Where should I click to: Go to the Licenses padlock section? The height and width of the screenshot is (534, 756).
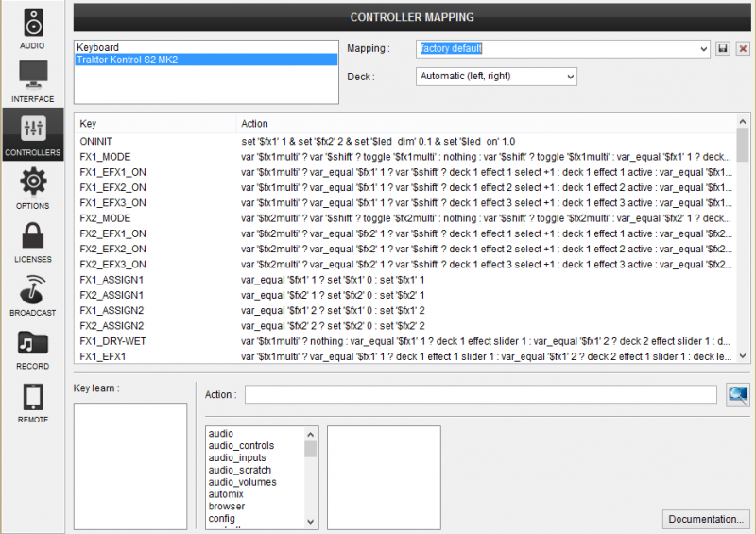click(32, 241)
